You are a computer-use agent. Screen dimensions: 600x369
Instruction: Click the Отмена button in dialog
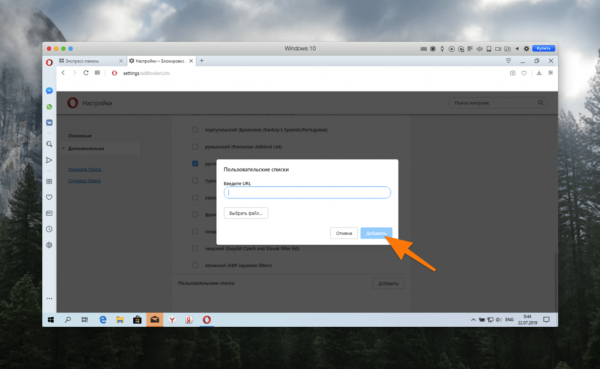(344, 233)
